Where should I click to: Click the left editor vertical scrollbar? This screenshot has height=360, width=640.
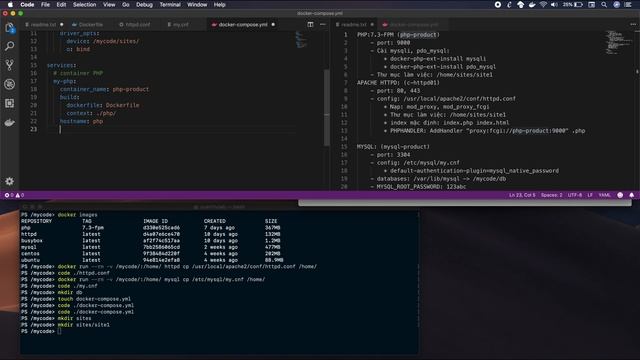327,108
